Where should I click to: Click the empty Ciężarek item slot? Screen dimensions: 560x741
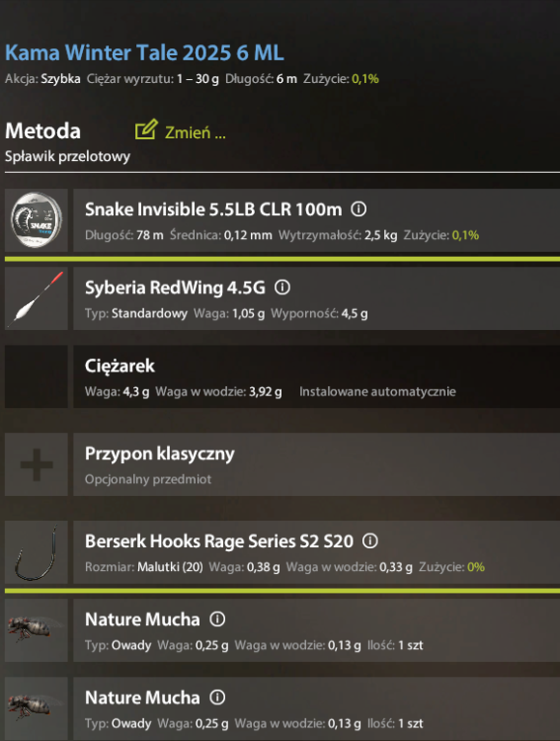(37, 376)
